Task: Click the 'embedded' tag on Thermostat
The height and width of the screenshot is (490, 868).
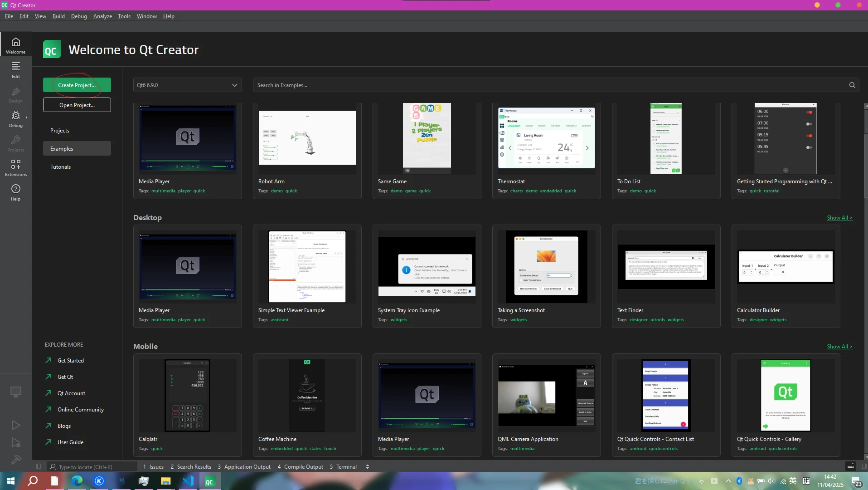Action: tap(551, 191)
